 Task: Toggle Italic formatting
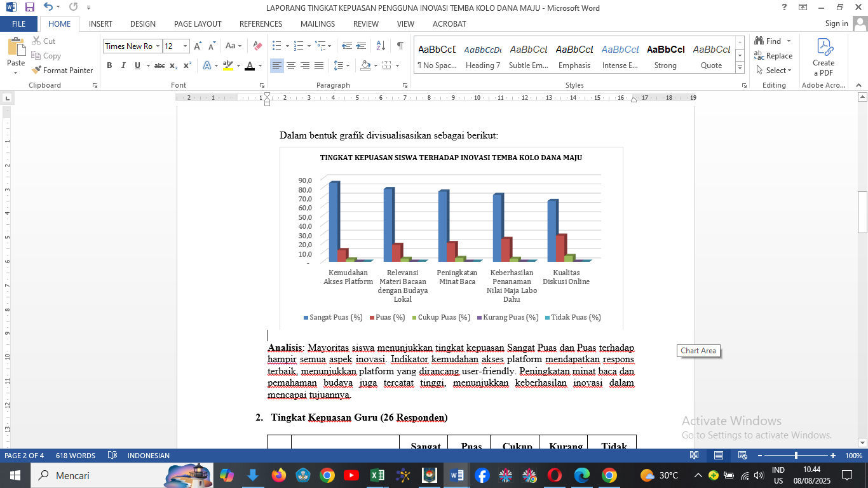pos(123,65)
